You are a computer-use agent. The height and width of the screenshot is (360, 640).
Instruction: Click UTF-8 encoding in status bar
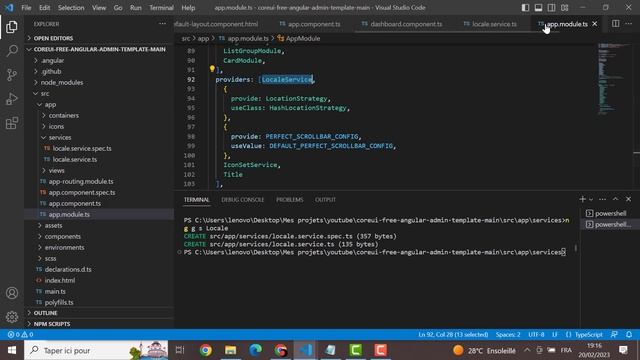[536, 335]
